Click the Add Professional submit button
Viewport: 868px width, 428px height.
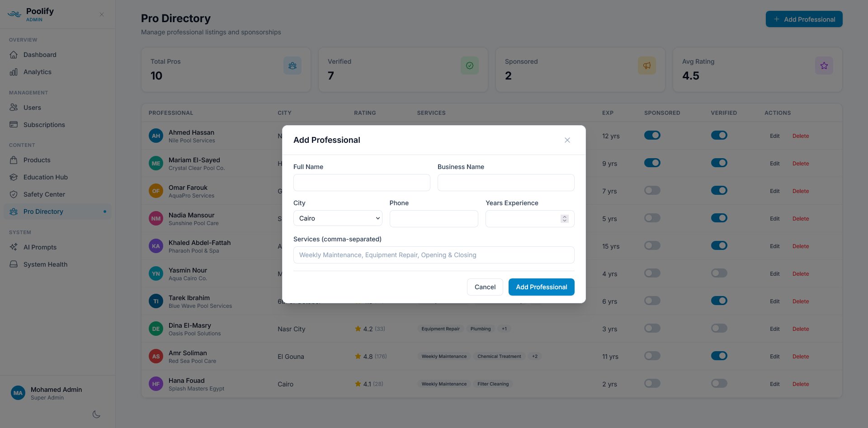[x=541, y=287]
